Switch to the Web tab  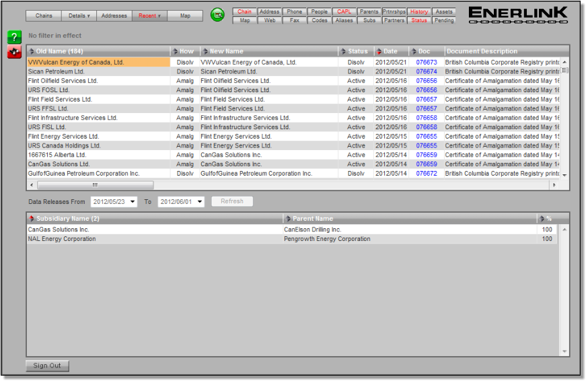pos(269,20)
